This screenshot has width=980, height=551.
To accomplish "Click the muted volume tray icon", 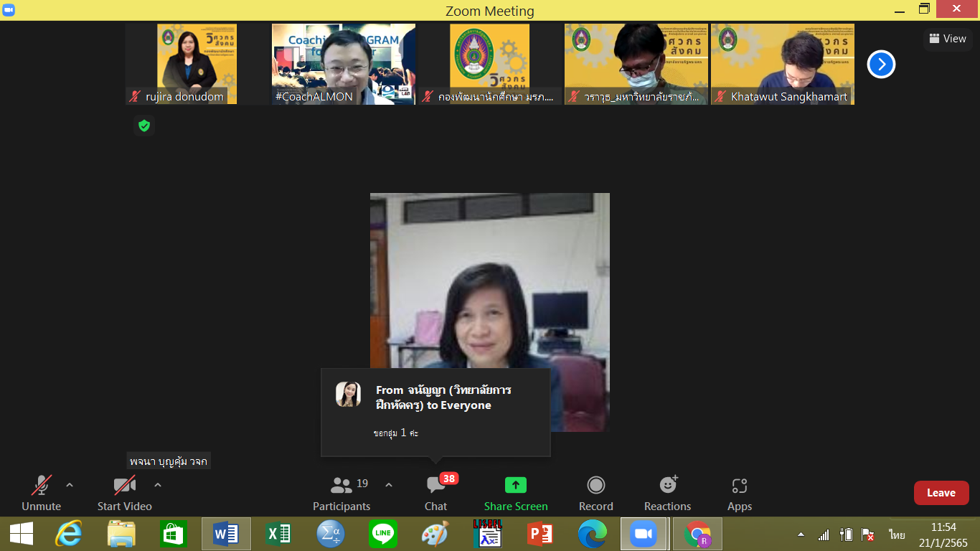I will click(868, 534).
